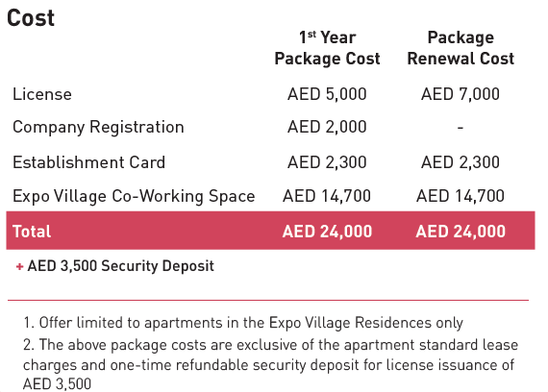Click first year Total AED 24,000
548x392 pixels.
point(327,232)
